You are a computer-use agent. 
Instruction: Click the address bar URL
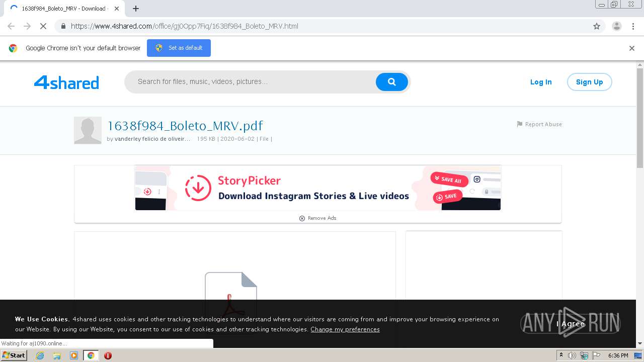(184, 26)
